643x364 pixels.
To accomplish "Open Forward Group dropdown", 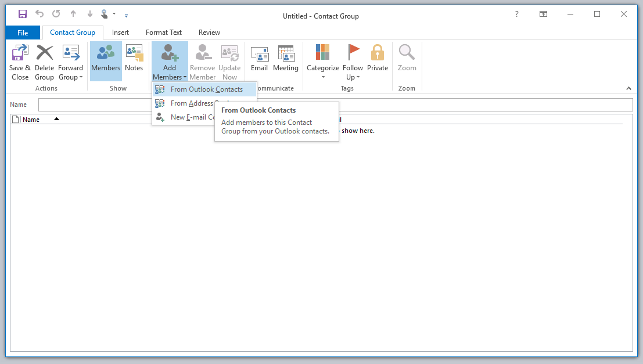I will pos(70,62).
